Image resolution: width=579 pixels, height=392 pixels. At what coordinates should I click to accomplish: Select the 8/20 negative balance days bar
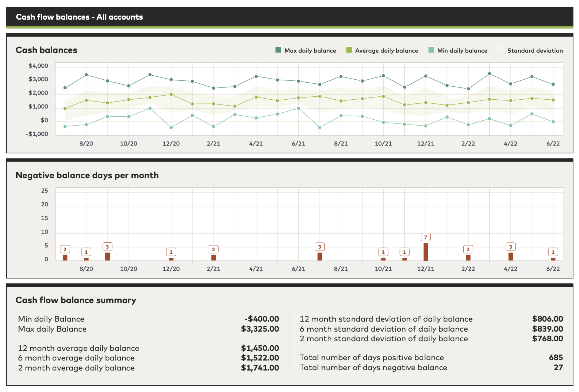[86, 259]
